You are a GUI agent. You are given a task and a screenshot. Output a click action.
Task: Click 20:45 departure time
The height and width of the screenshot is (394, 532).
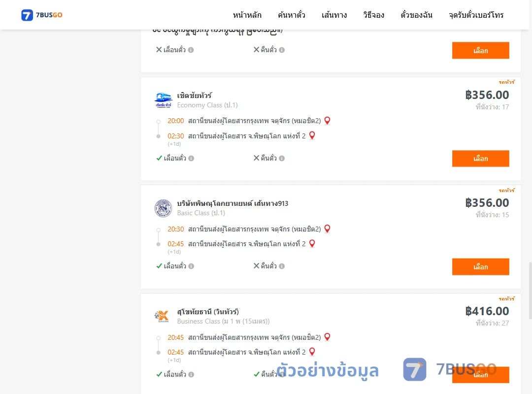click(x=175, y=337)
